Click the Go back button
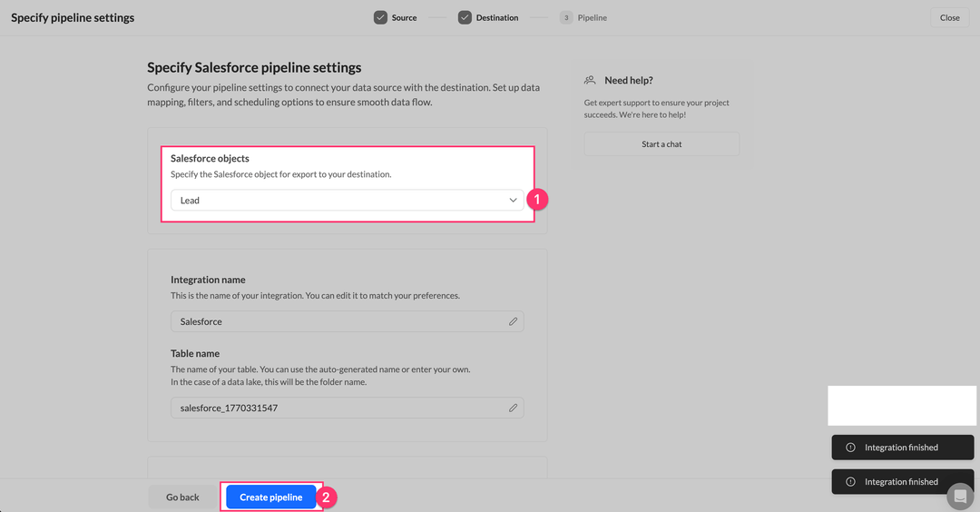The image size is (980, 512). pos(182,497)
